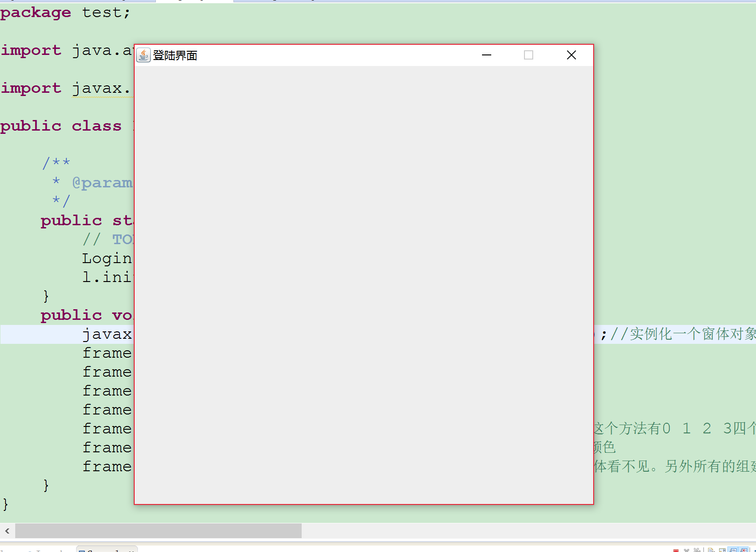Toggle Scroll Lock in the Console

click(722, 550)
